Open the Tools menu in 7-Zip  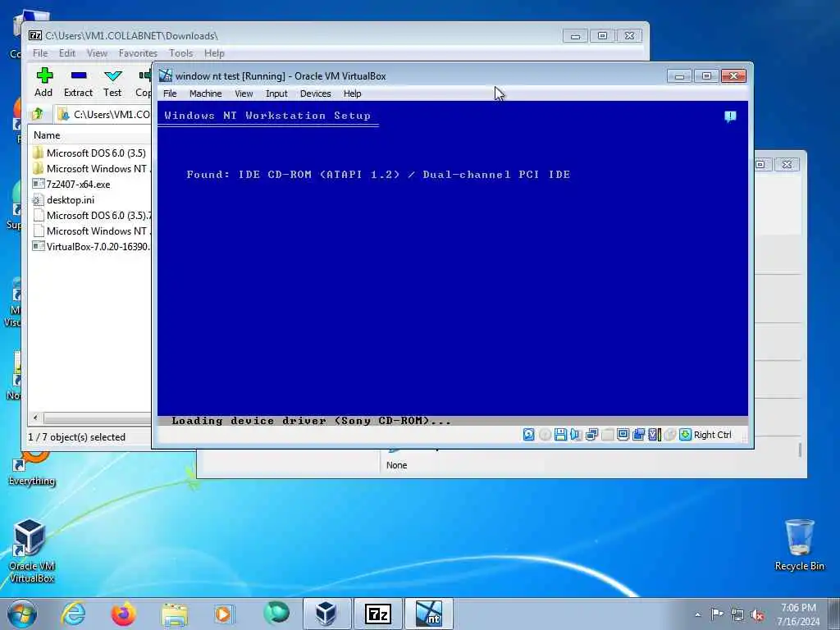180,53
